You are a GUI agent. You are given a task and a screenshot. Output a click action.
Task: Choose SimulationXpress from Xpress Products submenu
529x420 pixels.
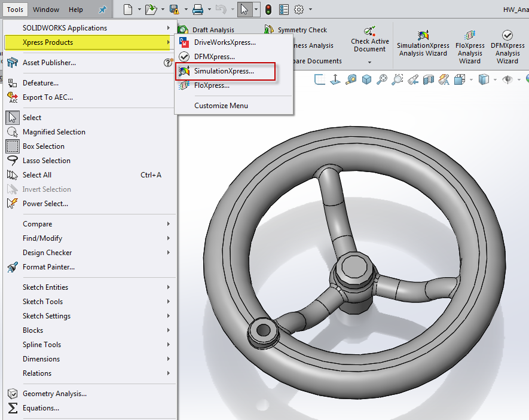[x=225, y=71]
